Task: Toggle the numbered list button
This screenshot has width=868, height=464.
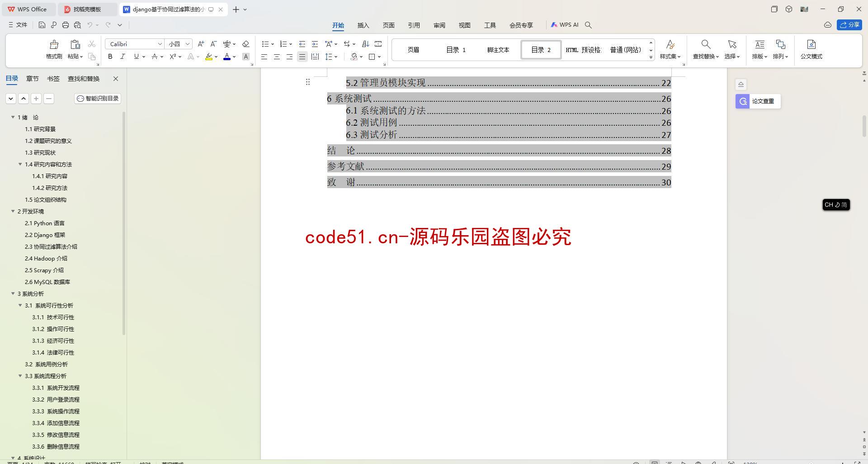Action: tap(283, 44)
